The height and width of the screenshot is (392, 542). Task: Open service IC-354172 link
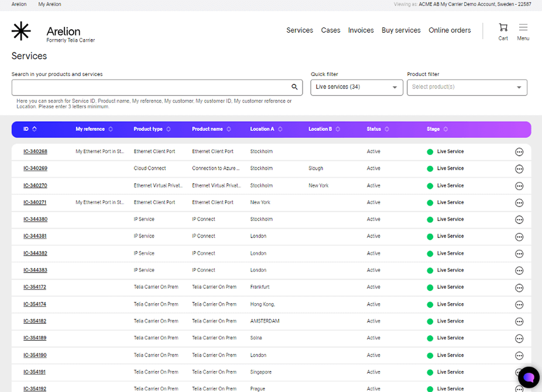click(35, 287)
